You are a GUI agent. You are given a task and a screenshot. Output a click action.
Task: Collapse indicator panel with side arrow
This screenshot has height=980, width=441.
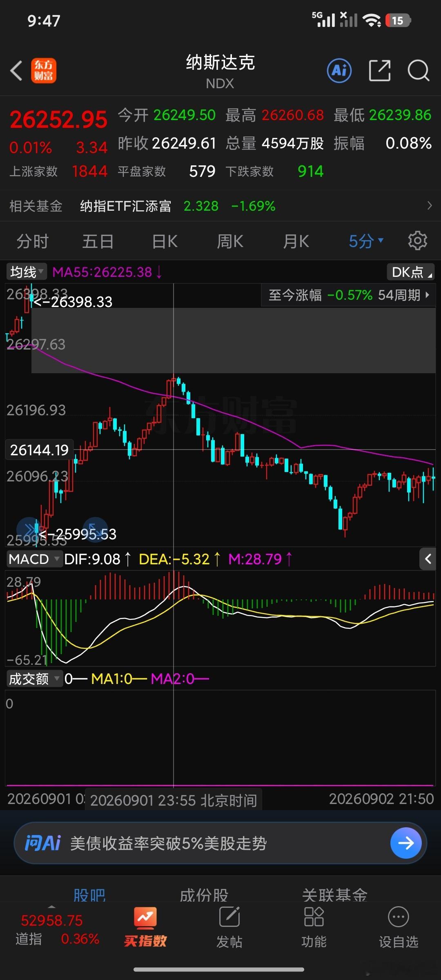(428, 559)
